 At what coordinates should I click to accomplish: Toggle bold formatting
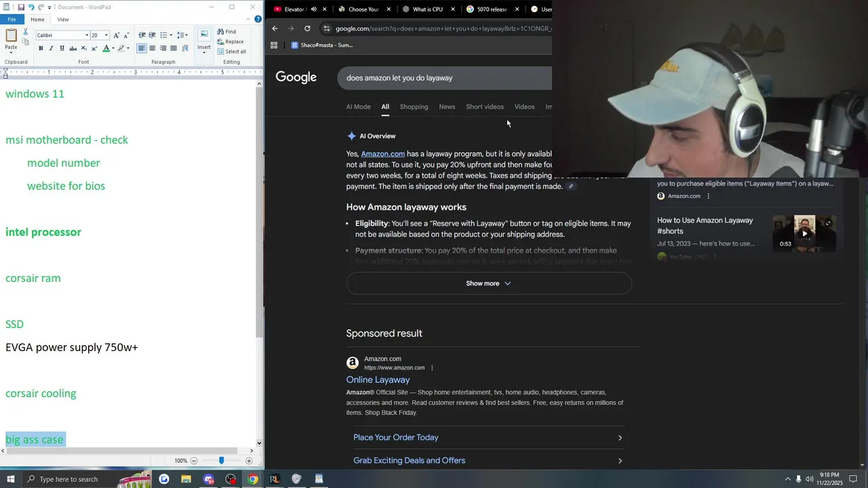(41, 48)
